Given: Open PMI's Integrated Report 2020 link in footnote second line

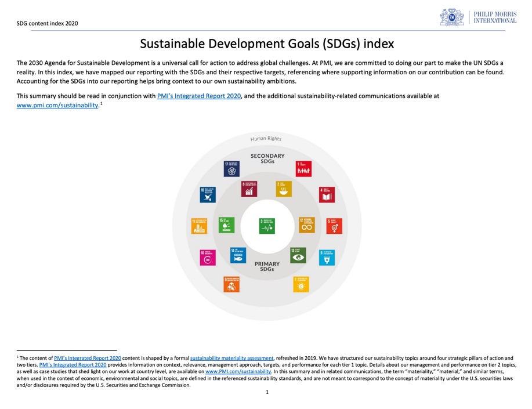Looking at the screenshot, I should click(73, 365).
